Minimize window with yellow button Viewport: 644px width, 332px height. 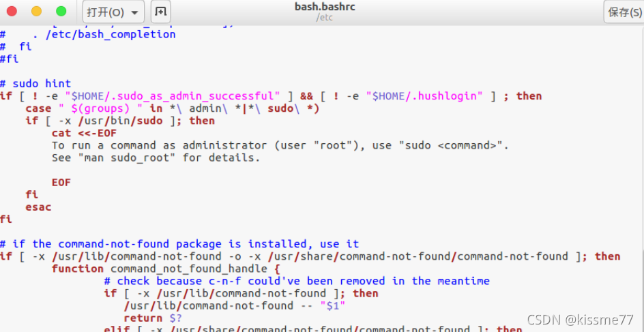(x=37, y=12)
